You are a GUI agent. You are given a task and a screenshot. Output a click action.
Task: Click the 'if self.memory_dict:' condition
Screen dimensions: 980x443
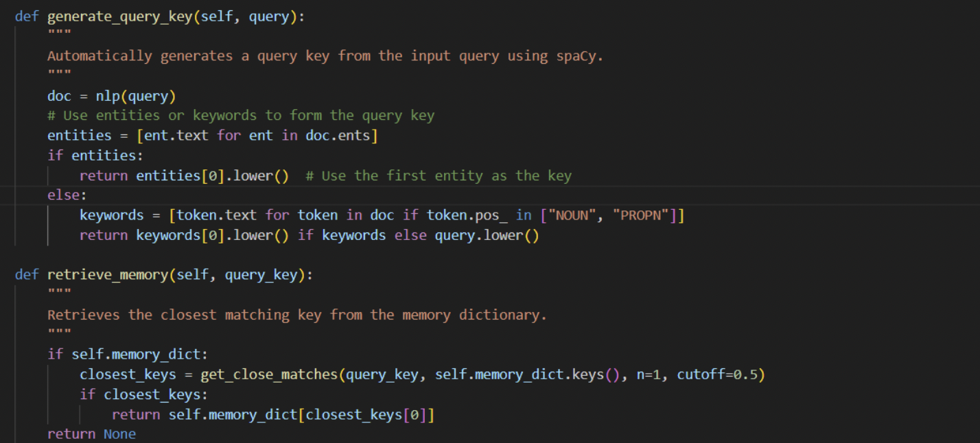click(x=127, y=355)
